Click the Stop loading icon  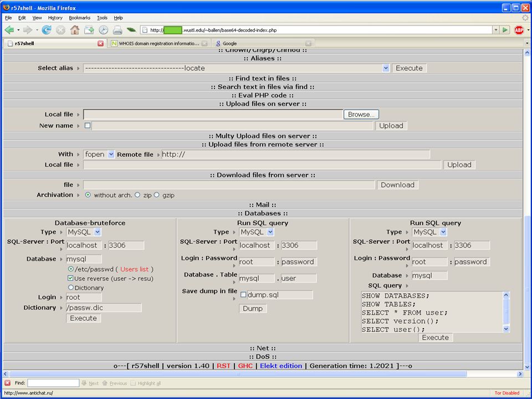[61, 30]
